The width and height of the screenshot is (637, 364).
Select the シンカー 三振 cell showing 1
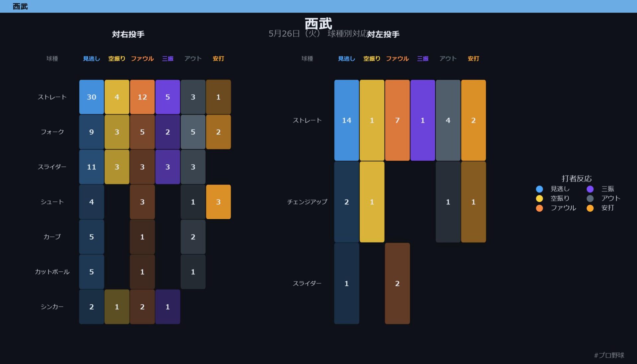point(168,307)
